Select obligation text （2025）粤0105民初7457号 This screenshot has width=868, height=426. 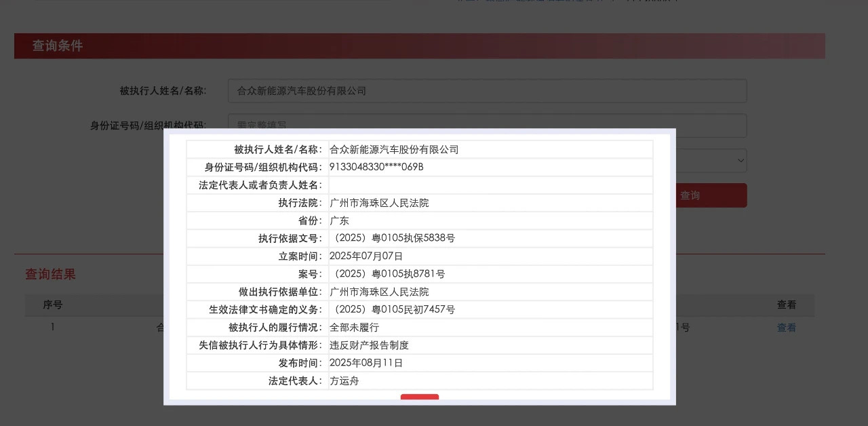click(392, 309)
